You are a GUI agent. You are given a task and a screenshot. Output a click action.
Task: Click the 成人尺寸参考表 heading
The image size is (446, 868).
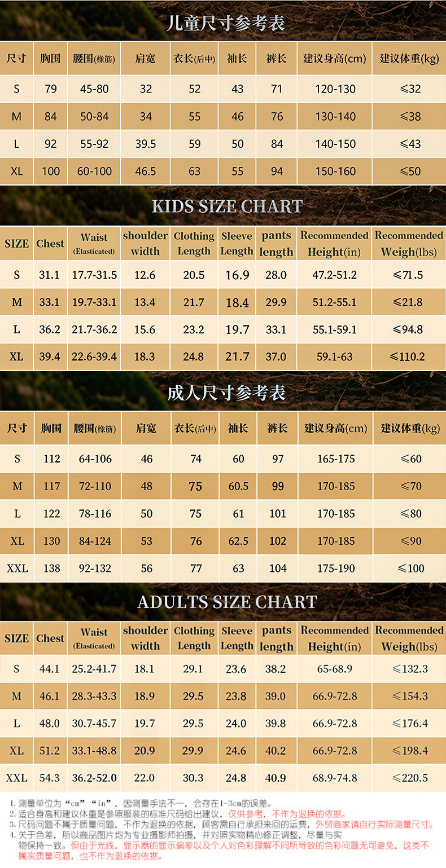226,393
